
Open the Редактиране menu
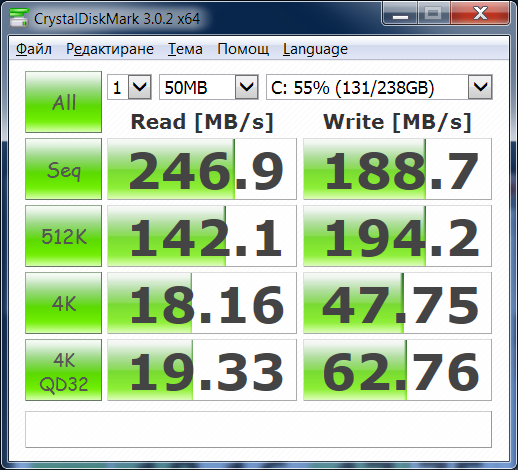110,49
